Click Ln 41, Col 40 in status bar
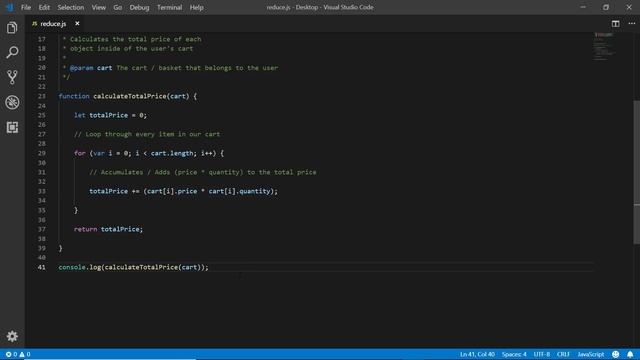 pos(477,354)
